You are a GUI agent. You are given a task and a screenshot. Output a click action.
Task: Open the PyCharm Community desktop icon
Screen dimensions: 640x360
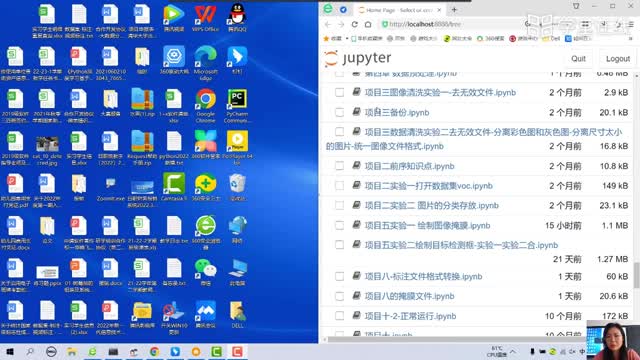[x=237, y=105]
